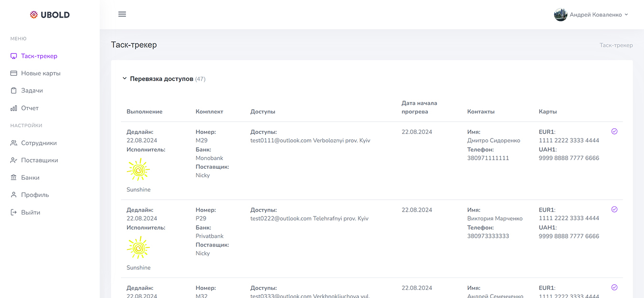Viewport: 644px width, 298px height.
Task: Click the Sunshine avatar in the M29 row
Action: (x=138, y=170)
